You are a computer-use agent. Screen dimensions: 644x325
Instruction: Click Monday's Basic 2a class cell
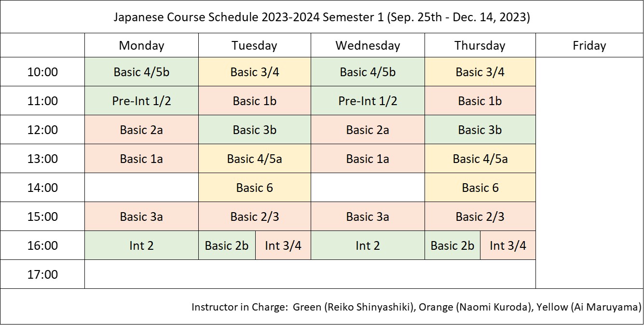click(141, 130)
